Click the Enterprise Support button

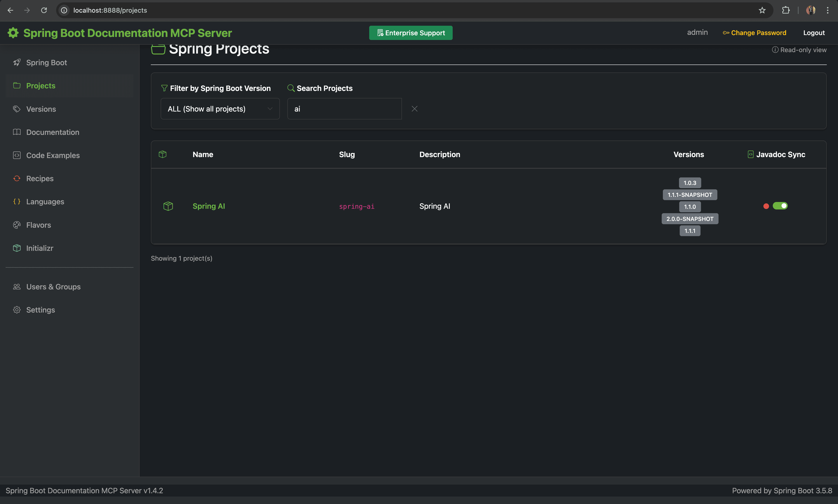(411, 33)
